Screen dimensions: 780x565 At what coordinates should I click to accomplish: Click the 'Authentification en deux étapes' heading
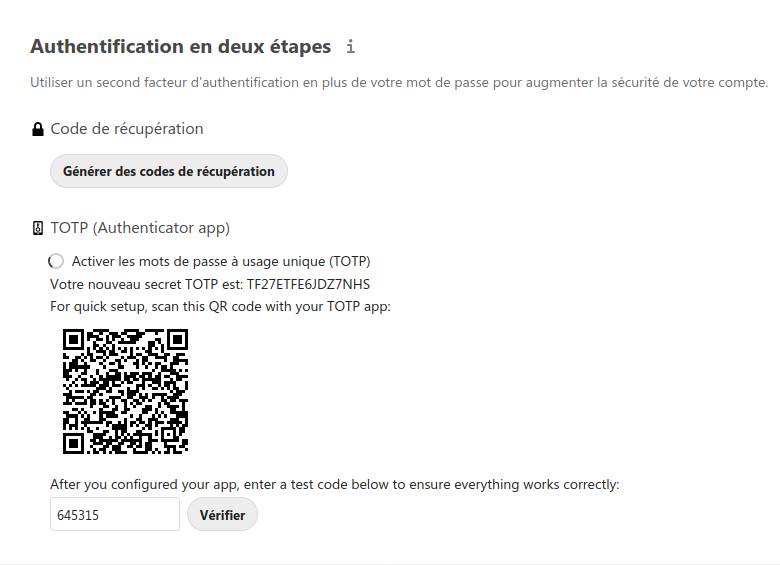[x=181, y=46]
